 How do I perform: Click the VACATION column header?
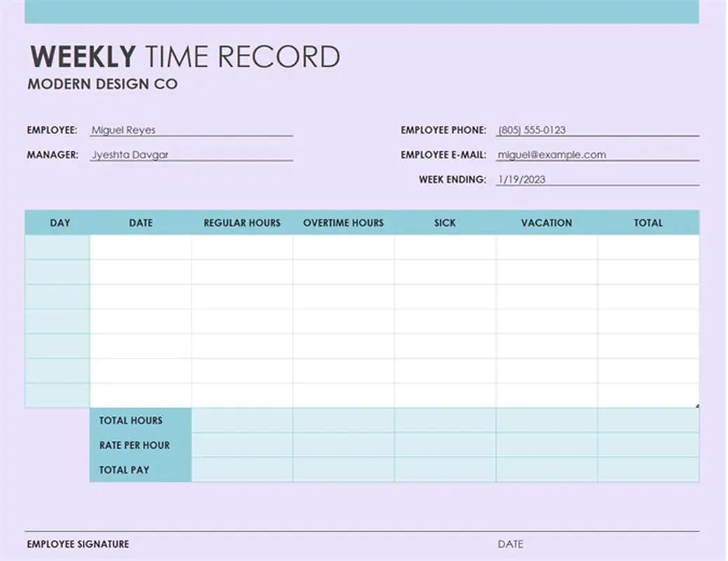[x=546, y=222]
